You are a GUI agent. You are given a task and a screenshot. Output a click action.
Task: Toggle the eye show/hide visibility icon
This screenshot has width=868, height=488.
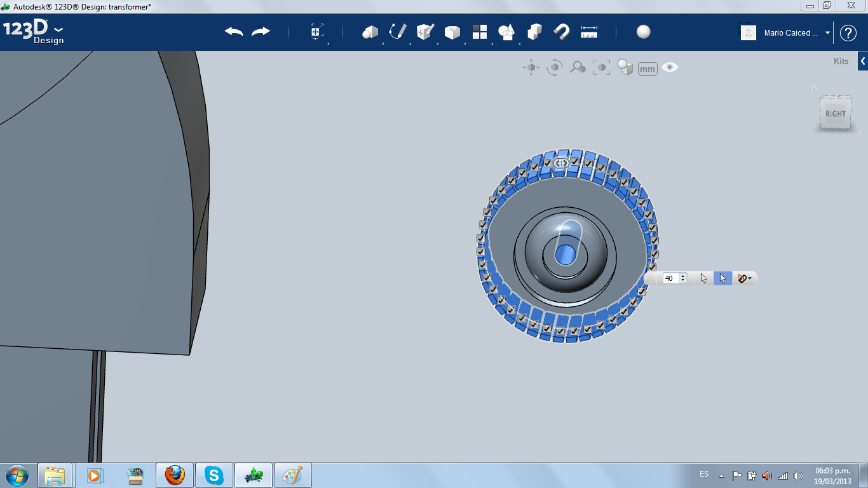670,67
